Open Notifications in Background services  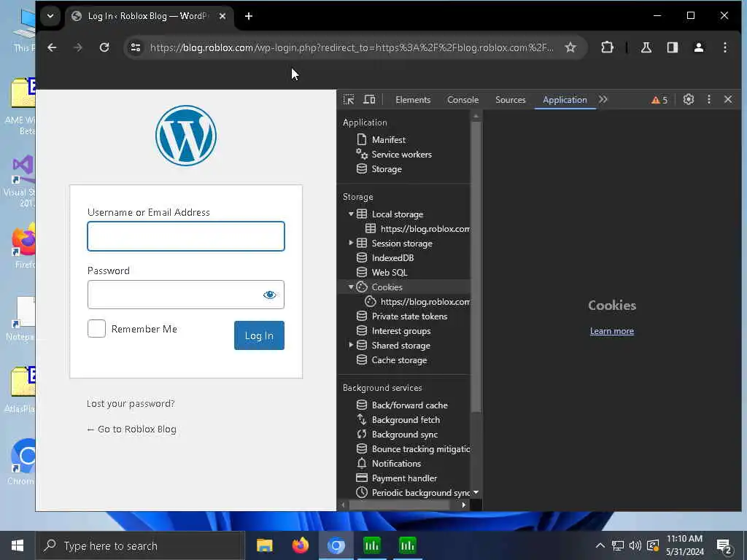[x=396, y=463]
